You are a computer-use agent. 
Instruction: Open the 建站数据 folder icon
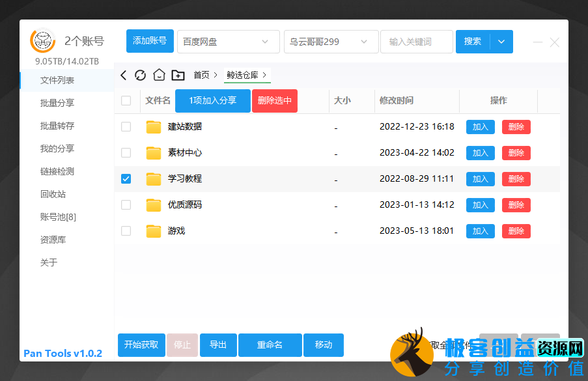[154, 127]
